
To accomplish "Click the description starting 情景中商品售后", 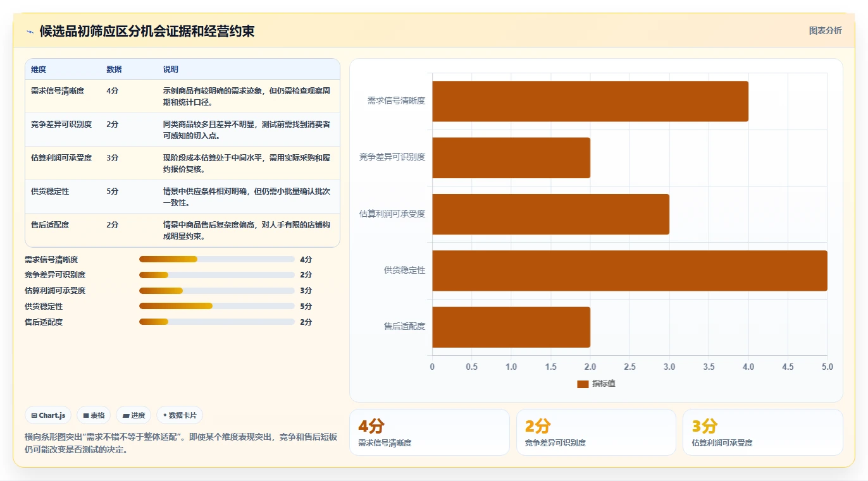I will (247, 230).
